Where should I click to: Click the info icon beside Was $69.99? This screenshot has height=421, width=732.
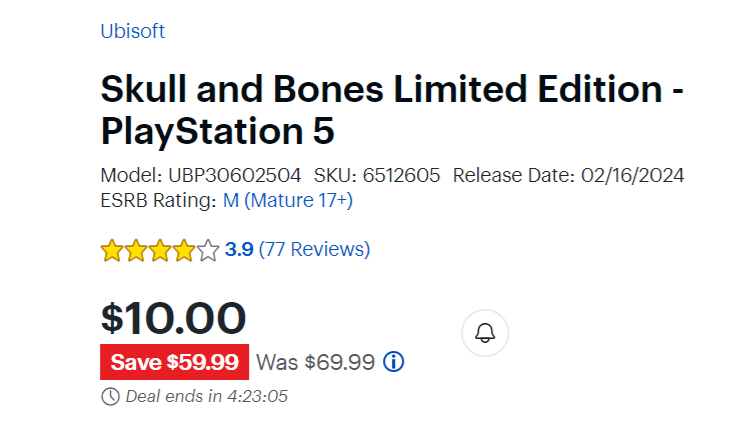tap(394, 361)
